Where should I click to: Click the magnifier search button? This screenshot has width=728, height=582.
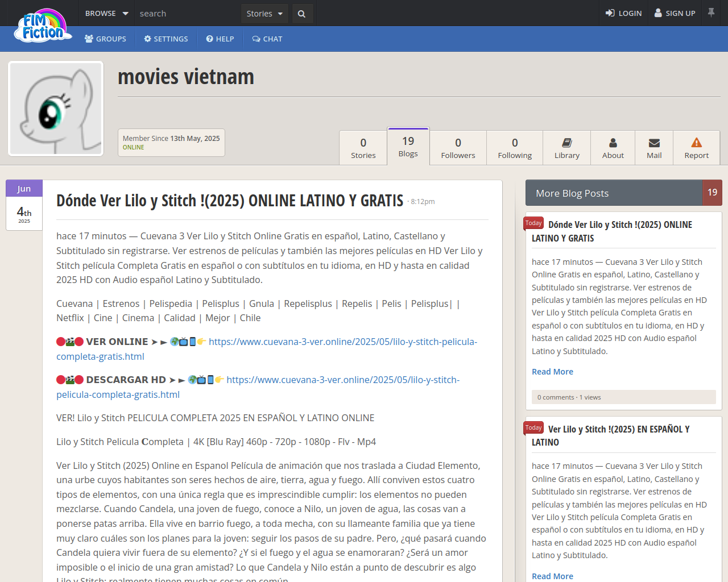click(302, 14)
